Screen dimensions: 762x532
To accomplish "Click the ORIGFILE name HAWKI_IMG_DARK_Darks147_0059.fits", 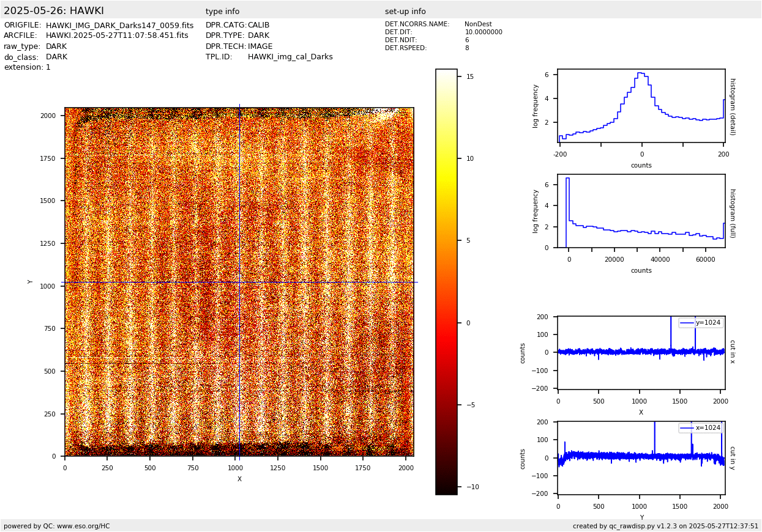I will [x=119, y=26].
